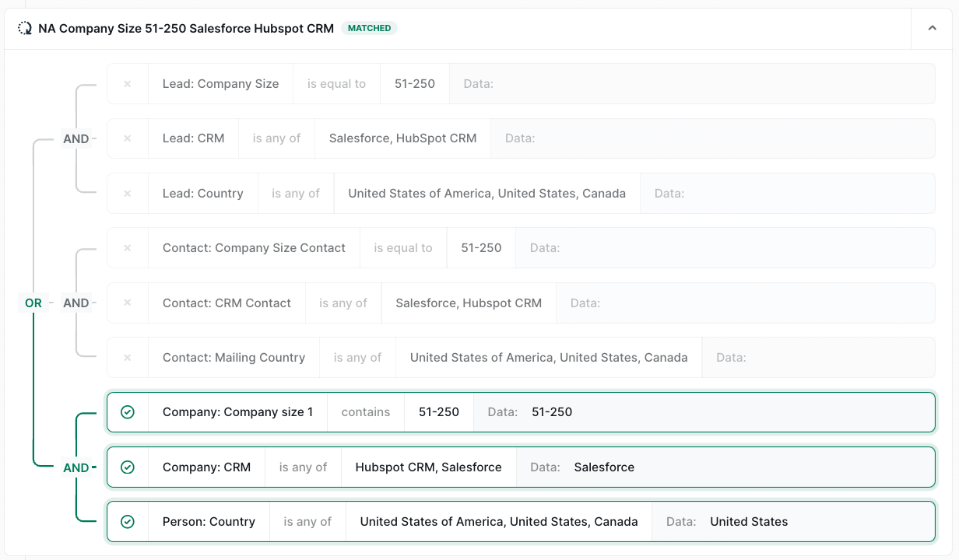Click 'Salesforce, HubSpot CRM' value on Lead: CRM
The width and height of the screenshot is (959, 560).
[x=402, y=138]
